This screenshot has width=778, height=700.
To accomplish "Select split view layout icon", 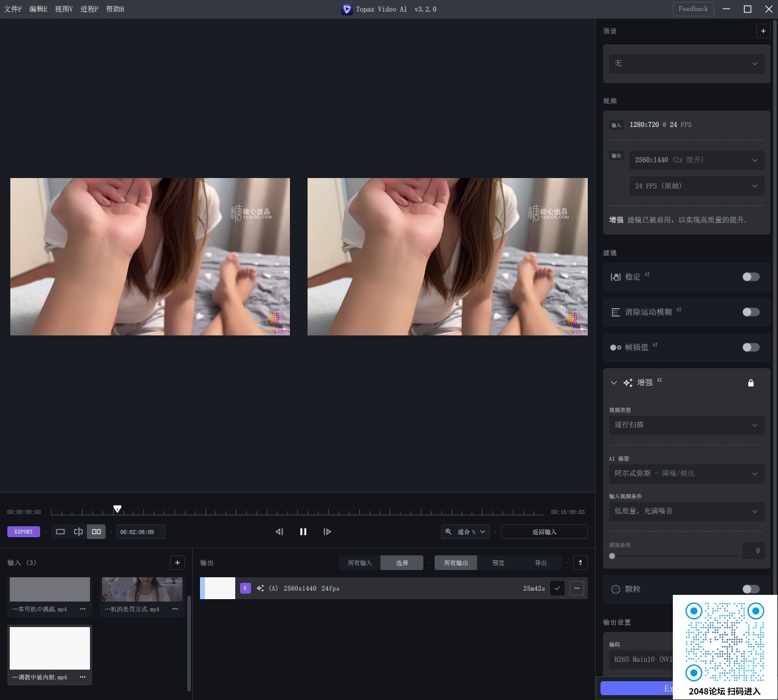I will tap(78, 532).
